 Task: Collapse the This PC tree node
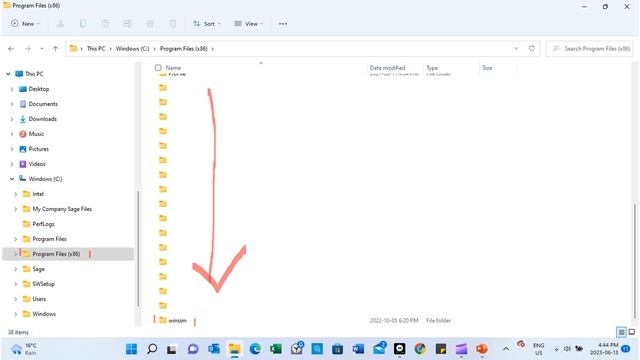[8, 74]
